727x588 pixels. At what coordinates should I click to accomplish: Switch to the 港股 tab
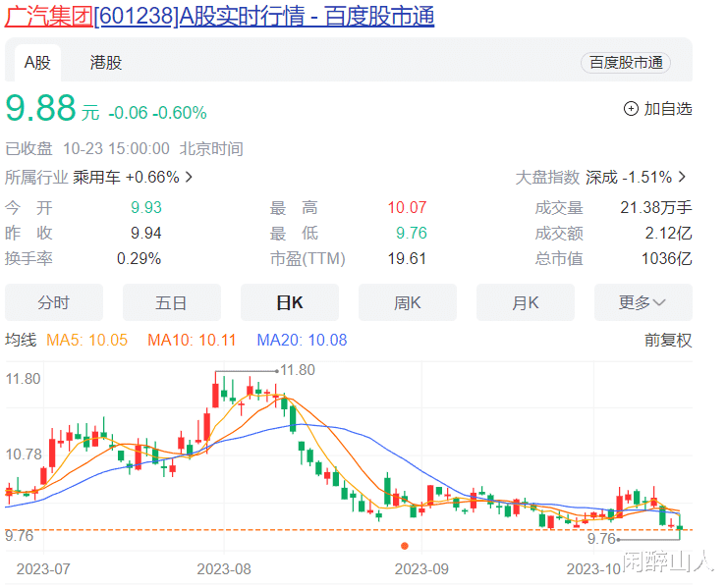(x=106, y=63)
